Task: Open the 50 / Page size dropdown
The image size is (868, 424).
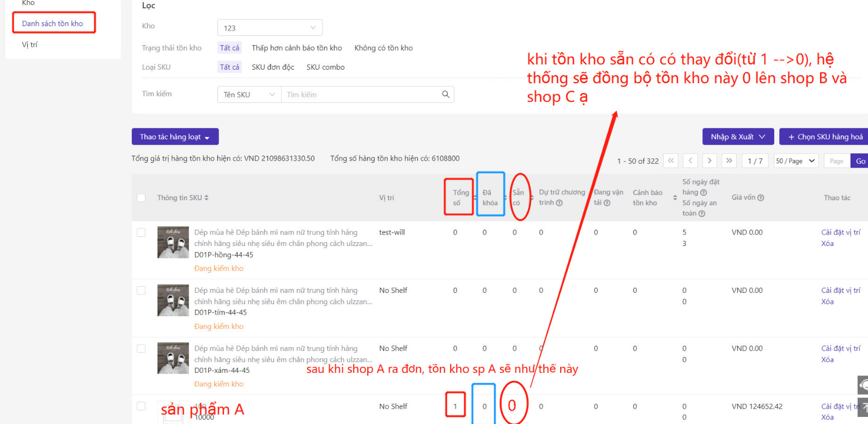Action: pyautogui.click(x=796, y=161)
